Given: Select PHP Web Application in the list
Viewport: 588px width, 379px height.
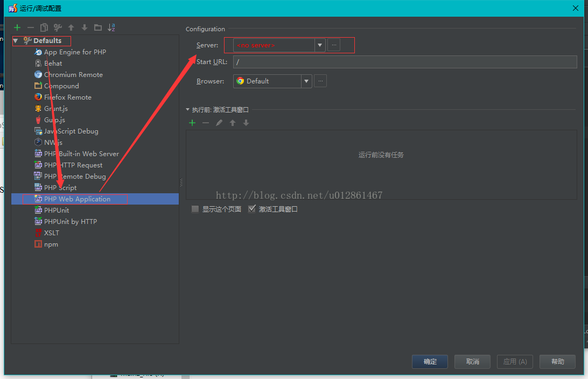Looking at the screenshot, I should pos(77,199).
